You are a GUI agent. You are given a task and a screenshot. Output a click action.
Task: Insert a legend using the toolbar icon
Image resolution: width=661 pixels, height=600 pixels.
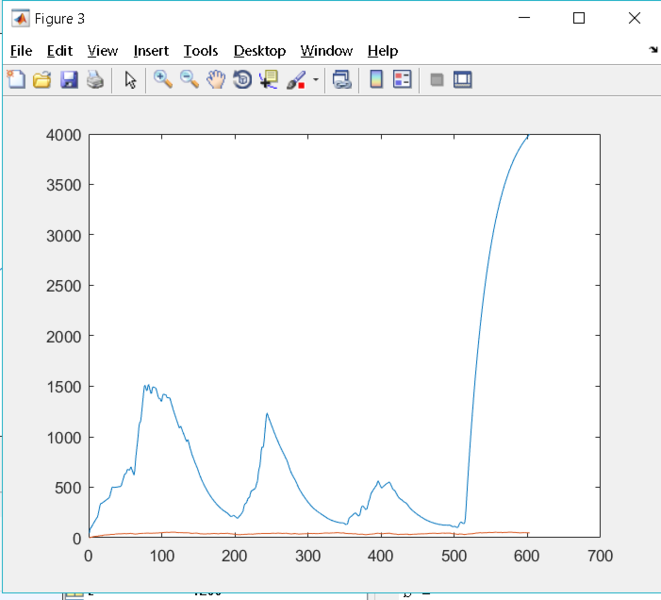coord(403,80)
